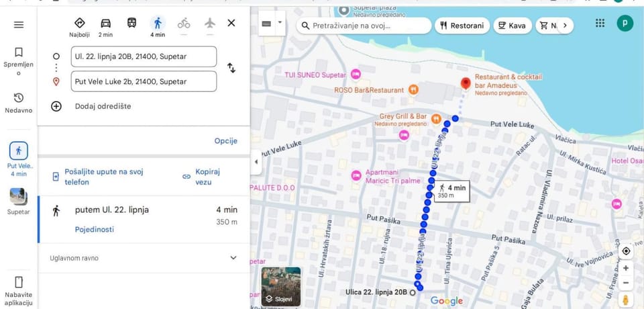
Task: Close the directions panel
Action: [x=231, y=23]
